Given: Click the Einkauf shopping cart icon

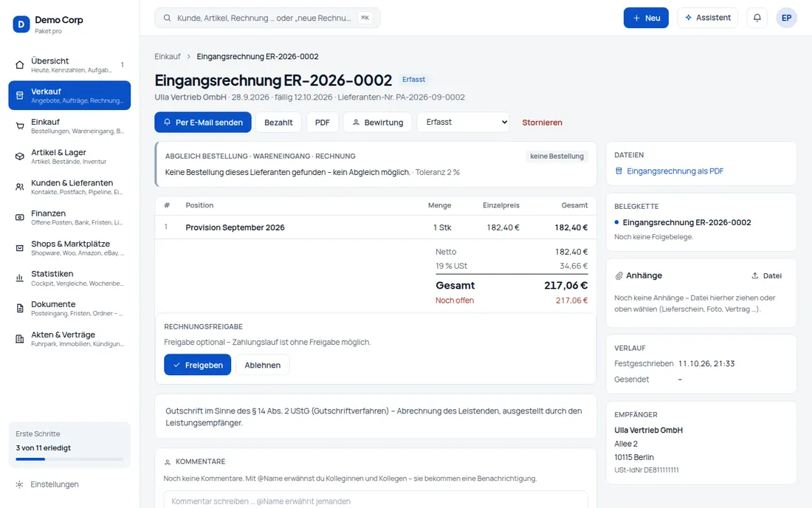Looking at the screenshot, I should click(x=20, y=126).
